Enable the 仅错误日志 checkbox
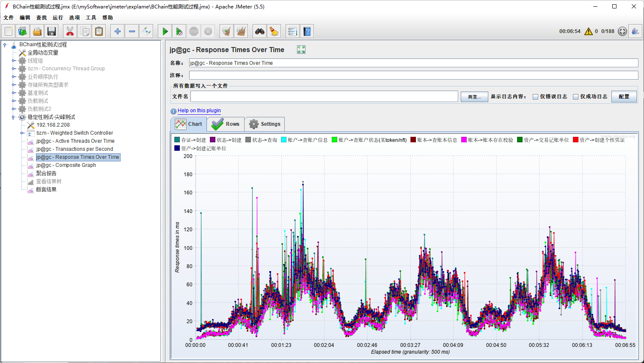 tap(535, 97)
